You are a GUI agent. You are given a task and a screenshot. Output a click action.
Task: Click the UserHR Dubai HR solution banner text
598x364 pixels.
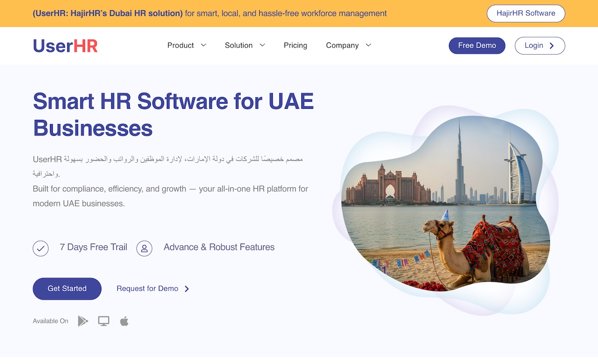[107, 14]
